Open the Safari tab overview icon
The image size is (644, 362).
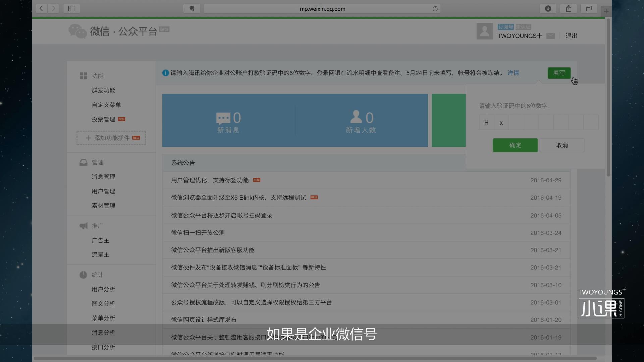[589, 8]
